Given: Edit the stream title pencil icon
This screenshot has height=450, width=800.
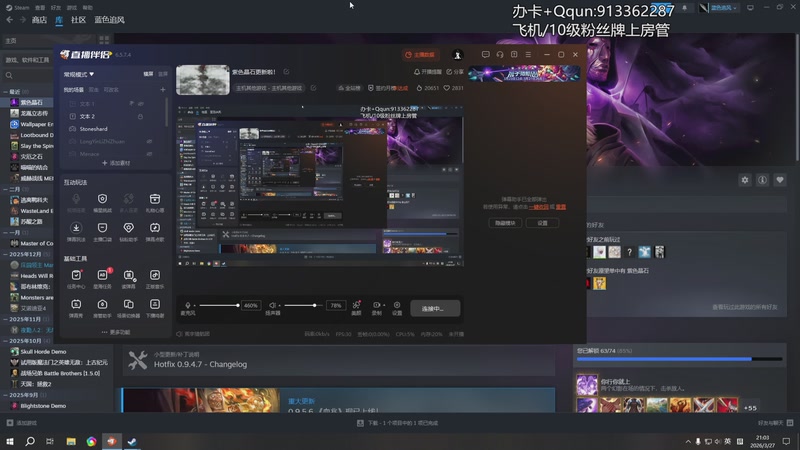Looking at the screenshot, I should coord(286,72).
